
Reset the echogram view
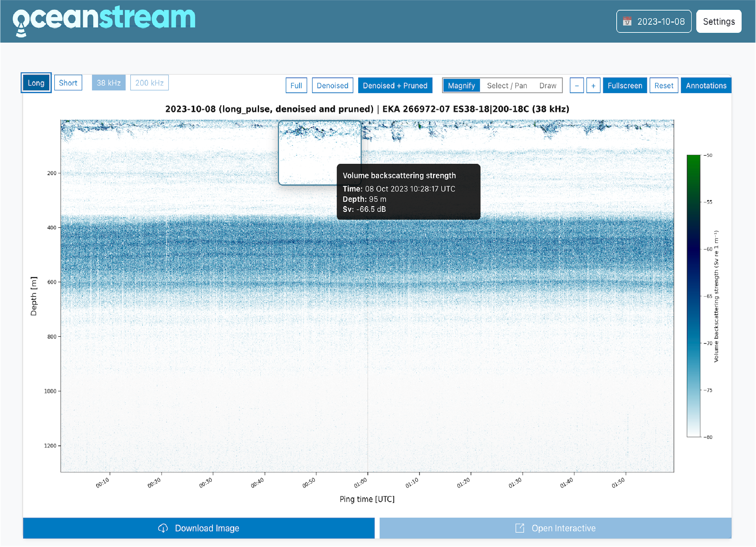[664, 85]
